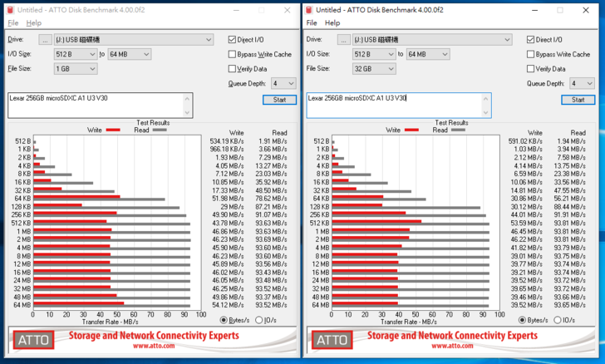Click 128 KB row label in right chart
The width and height of the screenshot is (605, 364).
[x=320, y=207]
